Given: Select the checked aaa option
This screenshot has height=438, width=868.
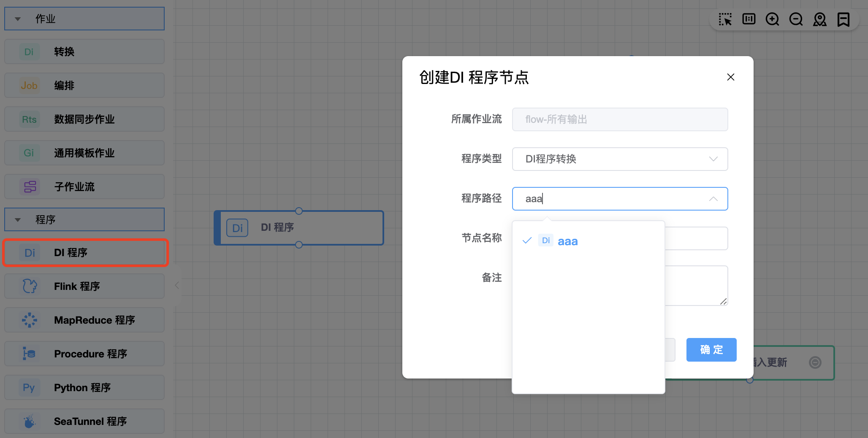Looking at the screenshot, I should point(567,241).
